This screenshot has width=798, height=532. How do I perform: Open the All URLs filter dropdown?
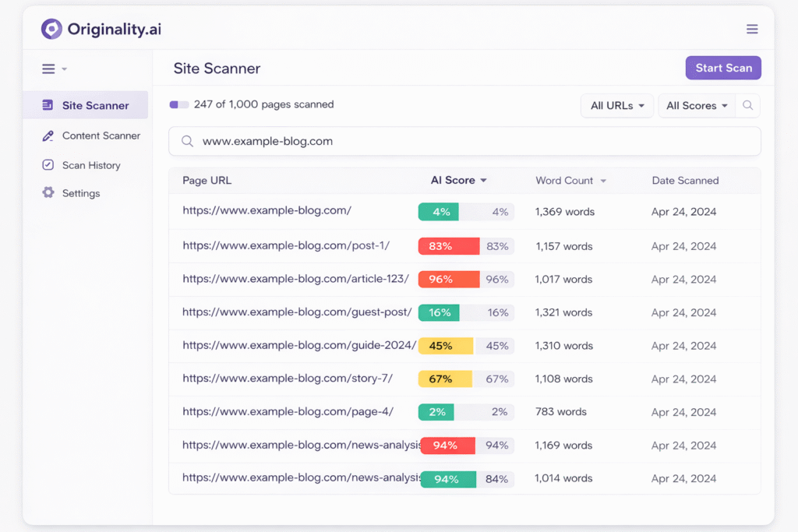(x=616, y=105)
